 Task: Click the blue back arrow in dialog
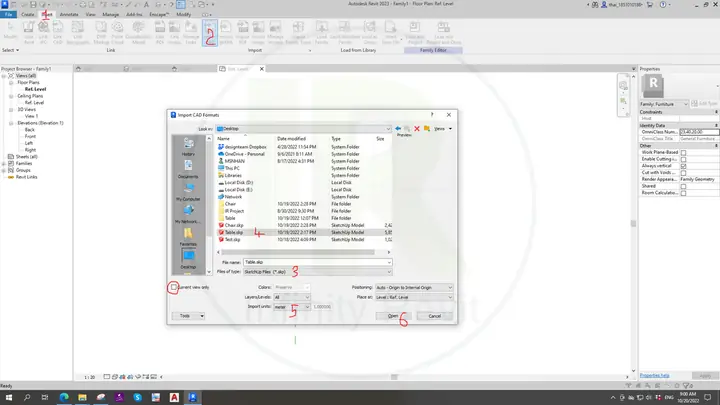[398, 129]
